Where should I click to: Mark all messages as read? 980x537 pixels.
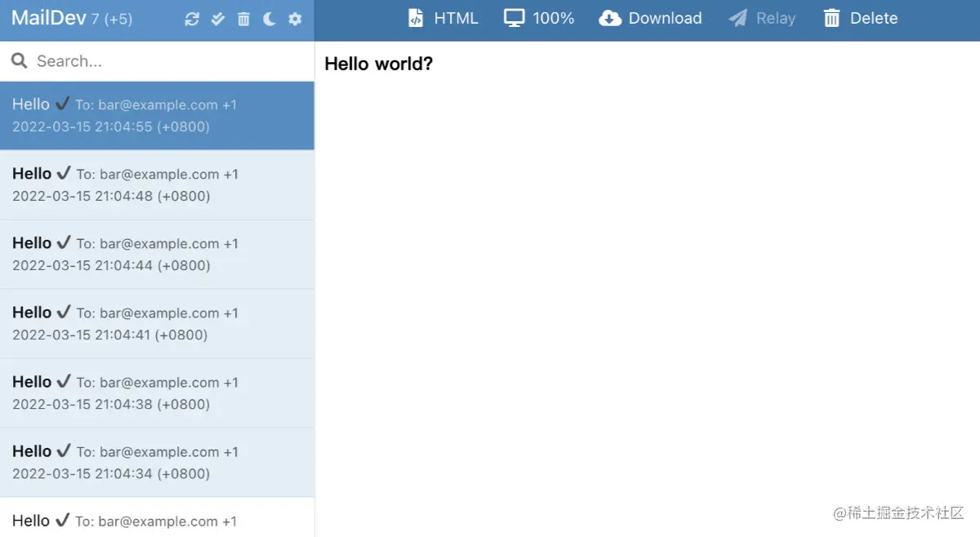[x=217, y=19]
